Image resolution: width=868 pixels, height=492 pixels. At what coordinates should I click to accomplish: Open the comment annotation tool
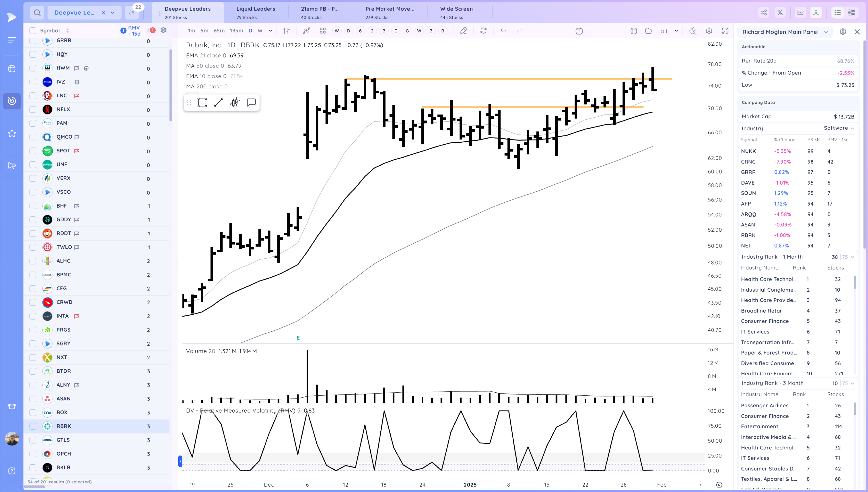pyautogui.click(x=251, y=102)
